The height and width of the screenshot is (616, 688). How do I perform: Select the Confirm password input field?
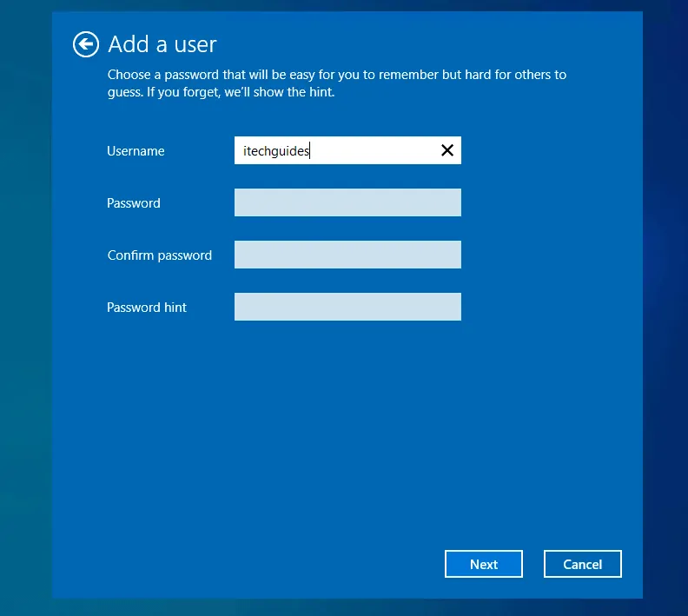coord(347,255)
